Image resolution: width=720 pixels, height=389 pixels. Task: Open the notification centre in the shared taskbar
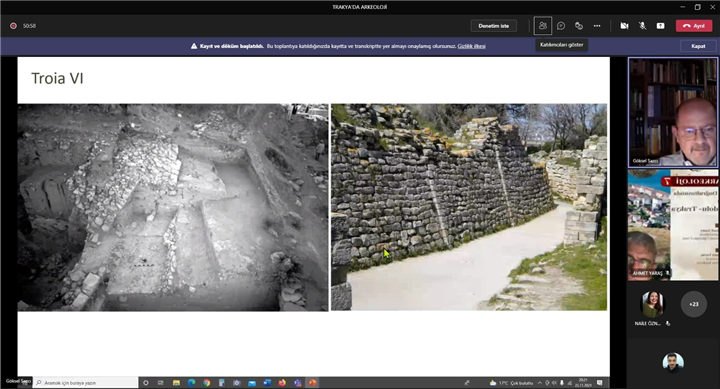point(600,383)
